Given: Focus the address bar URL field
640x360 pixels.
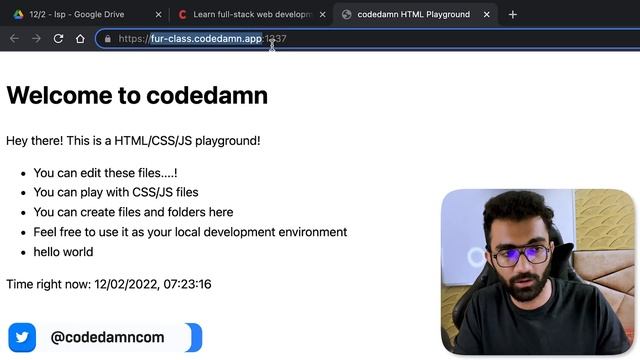Looking at the screenshot, I should [x=367, y=39].
